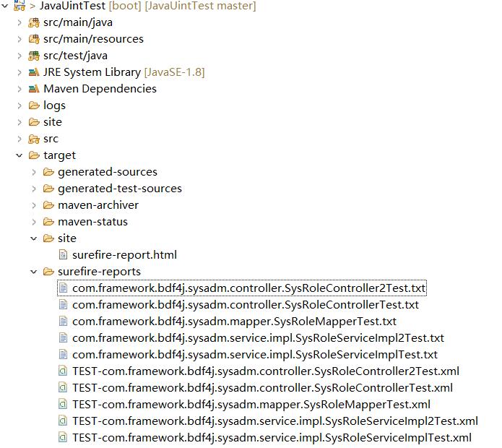This screenshot has height=448, width=502.
Task: Select com.framework.bdf4j.sysadm.service.impl.SysRoleServiceImpl2Test.txt
Action: pos(259,338)
